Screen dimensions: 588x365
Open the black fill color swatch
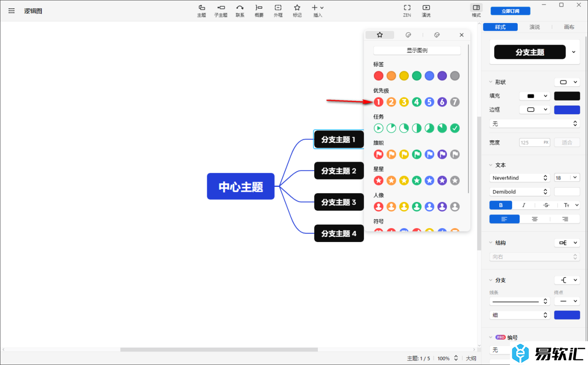[567, 96]
